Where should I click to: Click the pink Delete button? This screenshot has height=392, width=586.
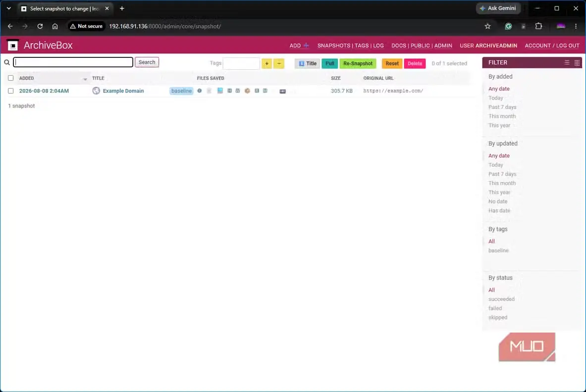tap(415, 63)
